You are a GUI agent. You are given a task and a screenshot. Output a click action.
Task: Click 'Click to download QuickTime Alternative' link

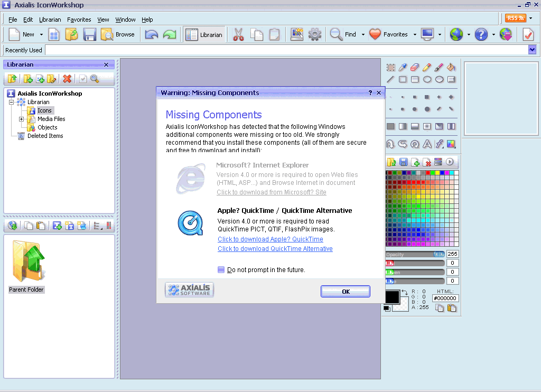pyautogui.click(x=275, y=249)
